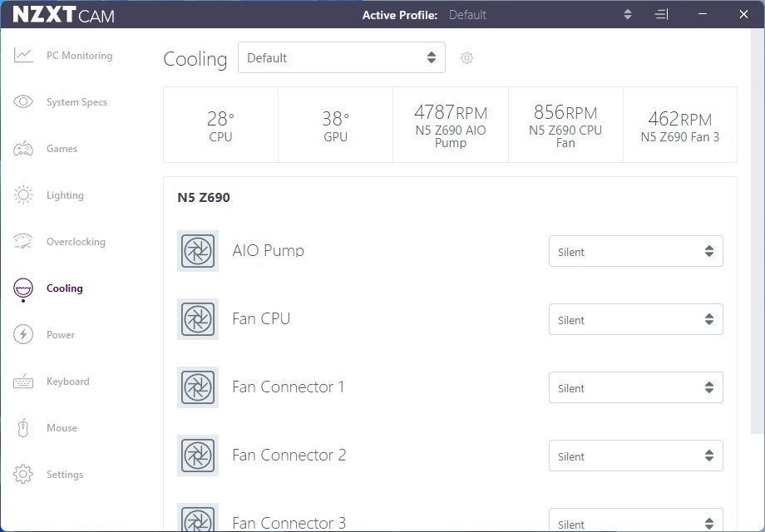
Task: Click the 28° CPU temperature tile
Action: pos(220,125)
